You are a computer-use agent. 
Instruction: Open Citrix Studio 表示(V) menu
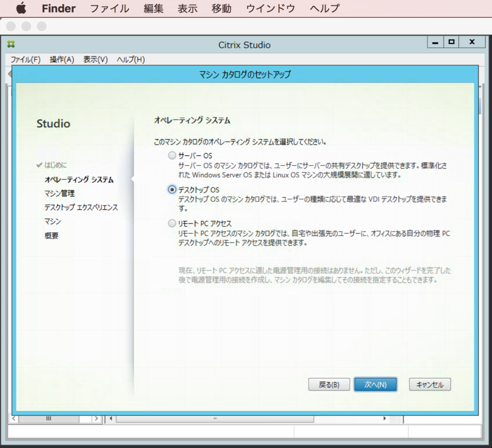point(96,59)
